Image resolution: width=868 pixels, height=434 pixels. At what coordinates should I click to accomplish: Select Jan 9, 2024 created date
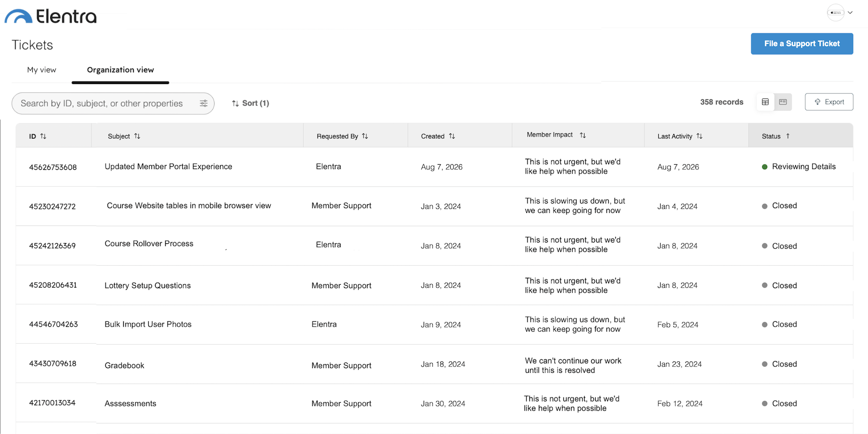point(441,325)
